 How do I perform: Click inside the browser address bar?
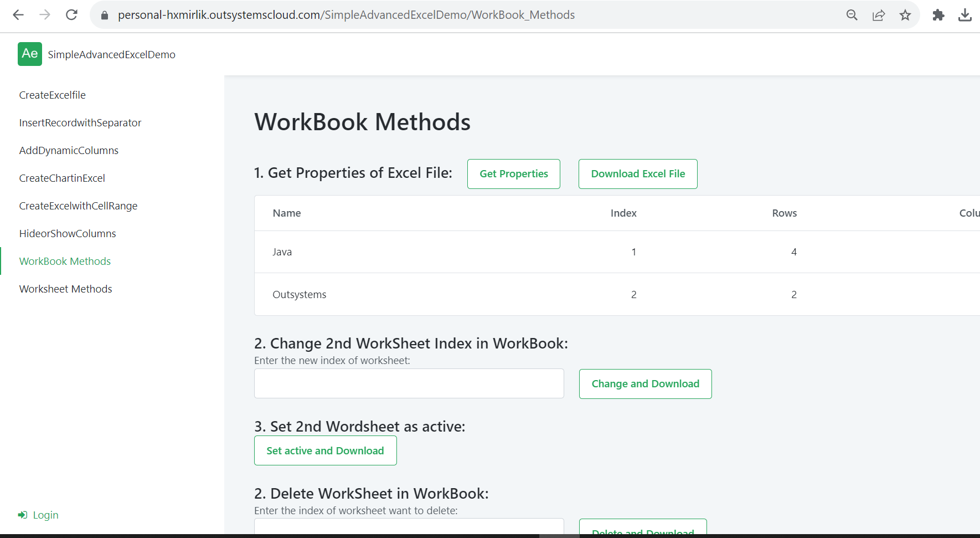(x=332, y=15)
